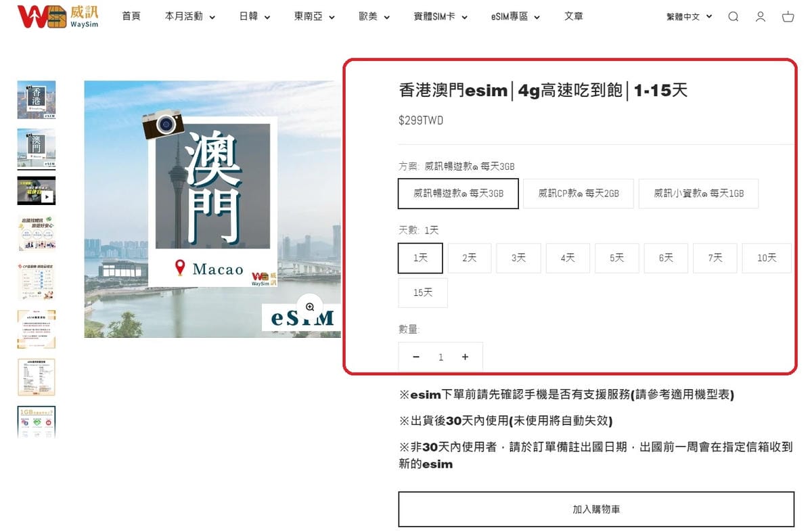Image resolution: width=812 pixels, height=532 pixels.
Task: Open the 文章 menu item
Action: [x=573, y=17]
